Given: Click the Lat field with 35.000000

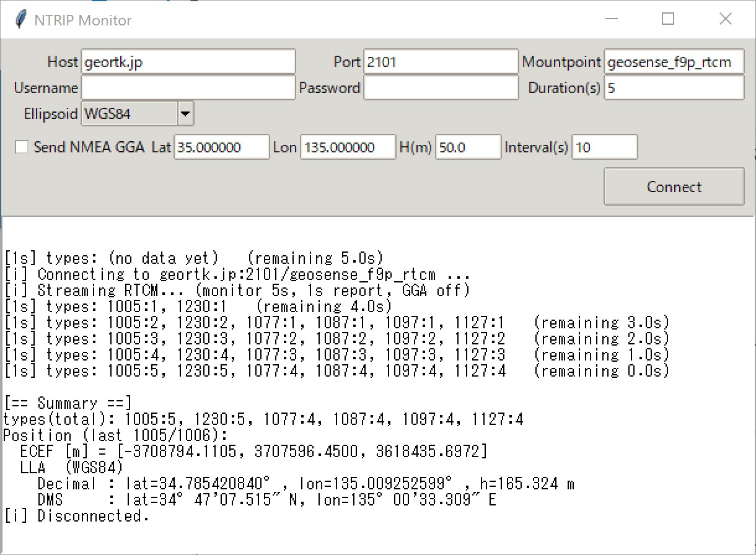Looking at the screenshot, I should pos(221,147).
